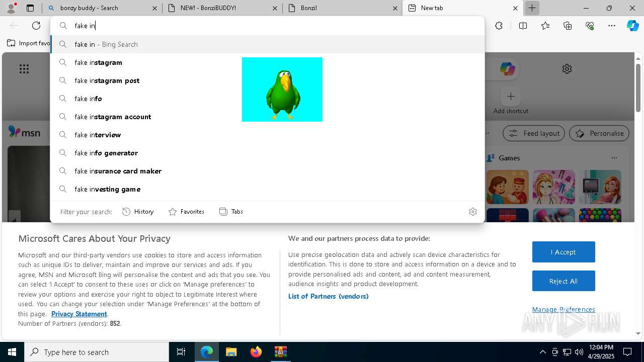Open address bar search settings gear

(472, 212)
